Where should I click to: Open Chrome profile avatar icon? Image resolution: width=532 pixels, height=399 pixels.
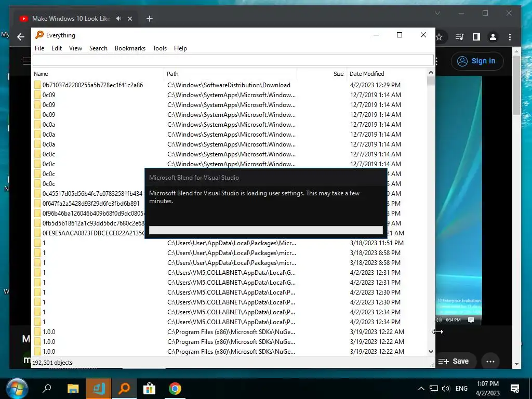coord(493,37)
